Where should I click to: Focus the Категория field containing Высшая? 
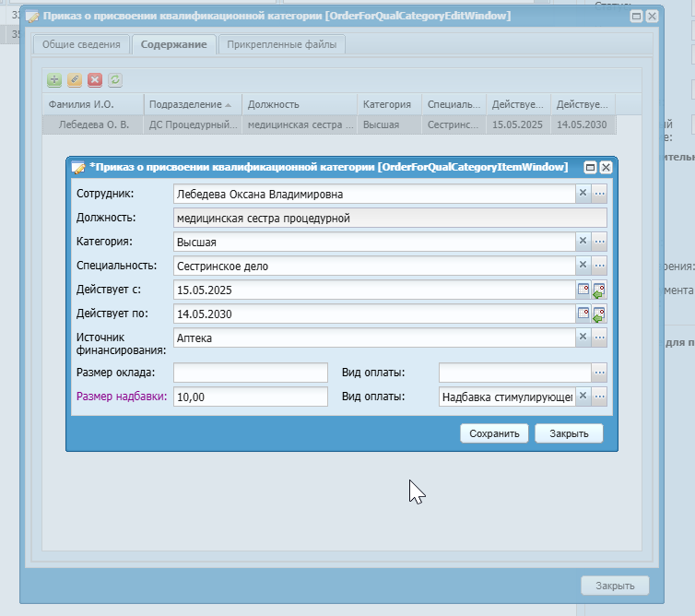click(374, 242)
